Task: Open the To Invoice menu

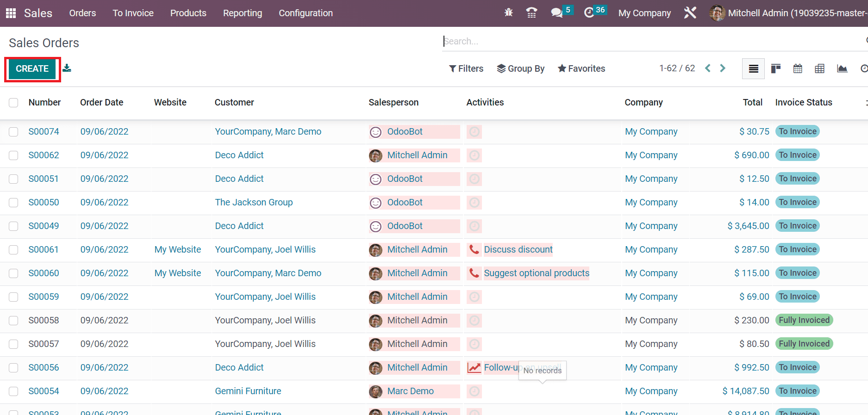Action: coord(133,13)
